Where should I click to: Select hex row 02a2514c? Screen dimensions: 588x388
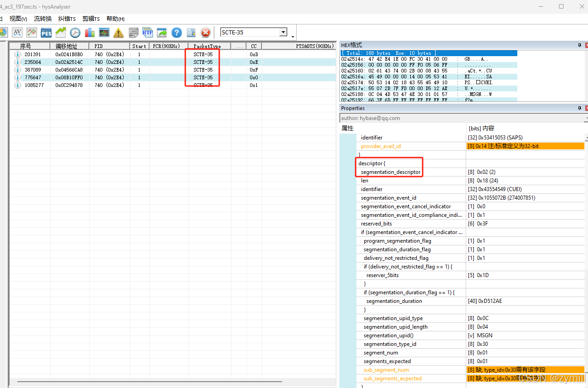(x=429, y=59)
